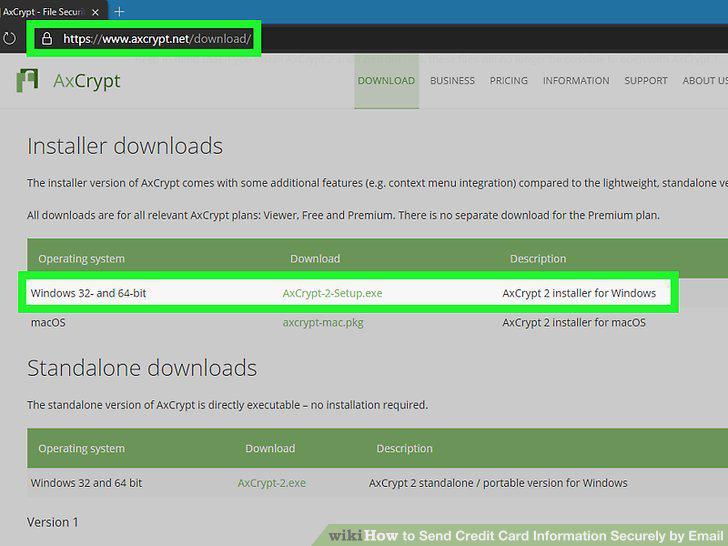Click 'Windows 32- and 64-bit' cell
Image resolution: width=728 pixels, height=546 pixels.
point(88,293)
